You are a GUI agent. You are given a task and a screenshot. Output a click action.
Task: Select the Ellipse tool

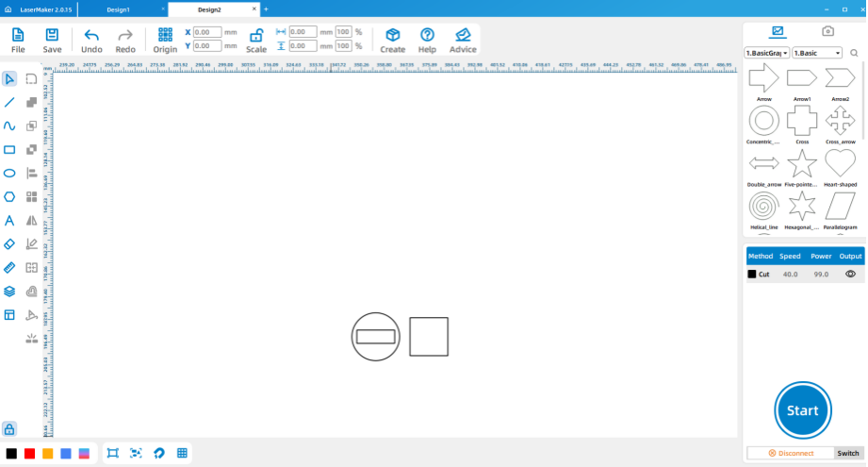tap(9, 174)
